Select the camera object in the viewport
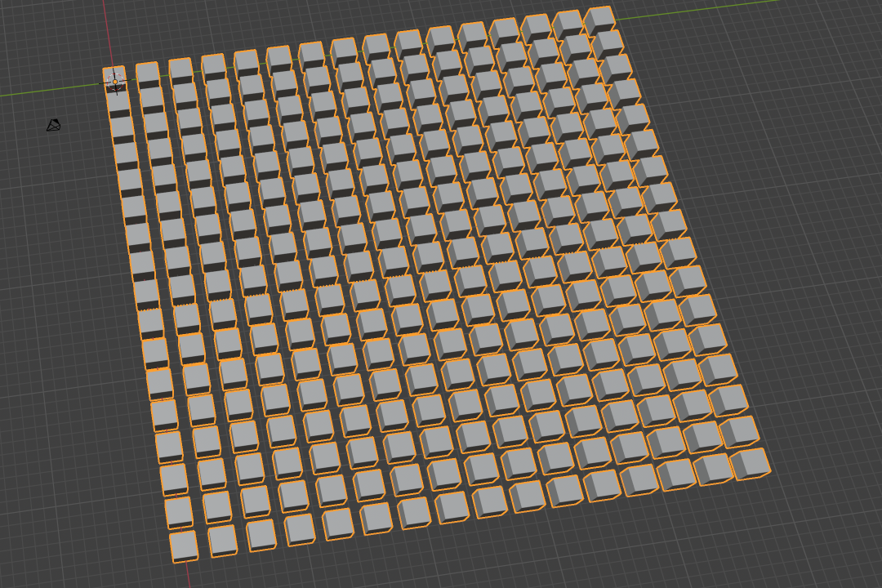Viewport: 882px width, 588px height. [53, 125]
